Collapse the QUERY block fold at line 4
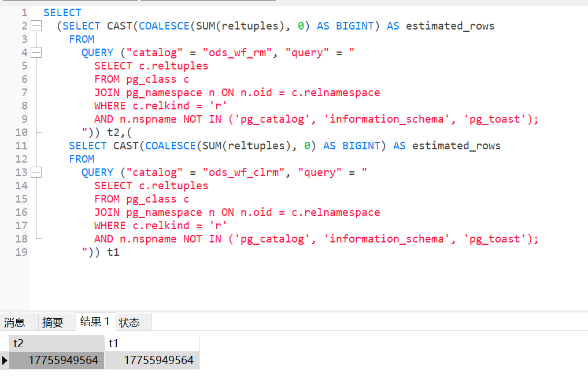This screenshot has width=588, height=386. (36, 53)
